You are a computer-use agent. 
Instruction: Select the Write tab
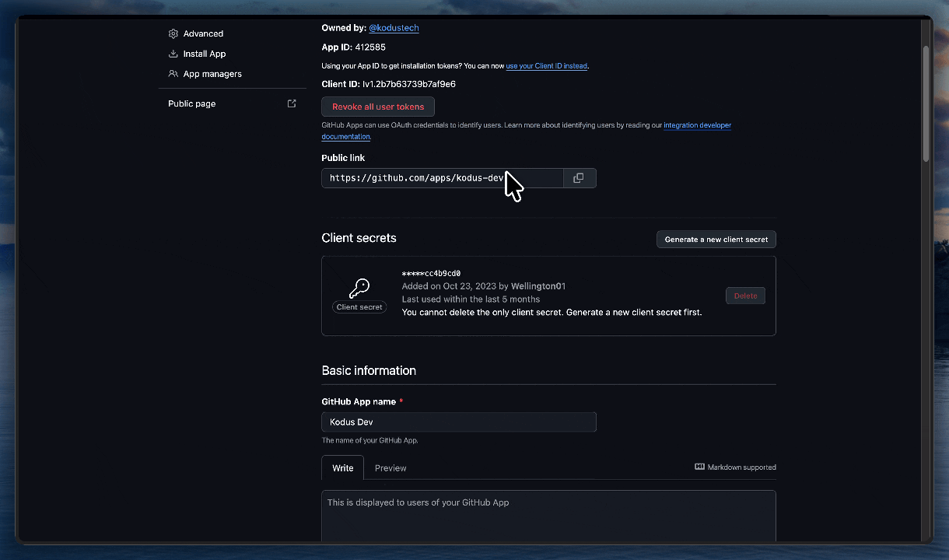pos(342,468)
